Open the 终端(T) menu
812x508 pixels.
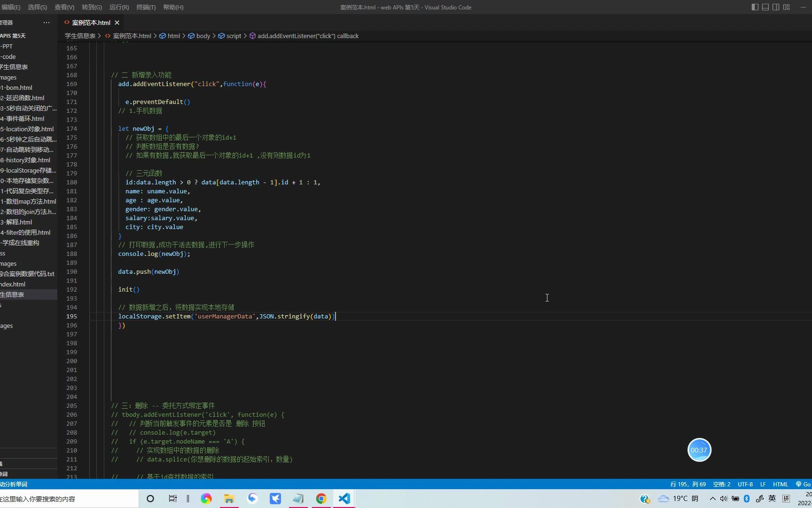(146, 7)
